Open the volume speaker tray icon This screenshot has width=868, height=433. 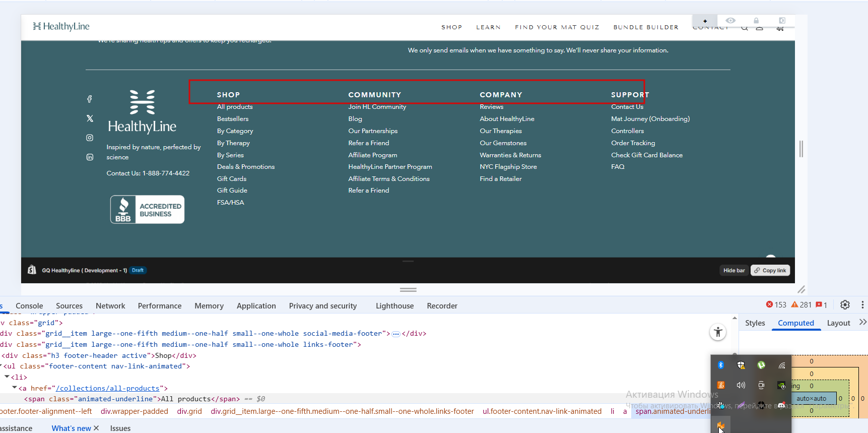point(741,385)
